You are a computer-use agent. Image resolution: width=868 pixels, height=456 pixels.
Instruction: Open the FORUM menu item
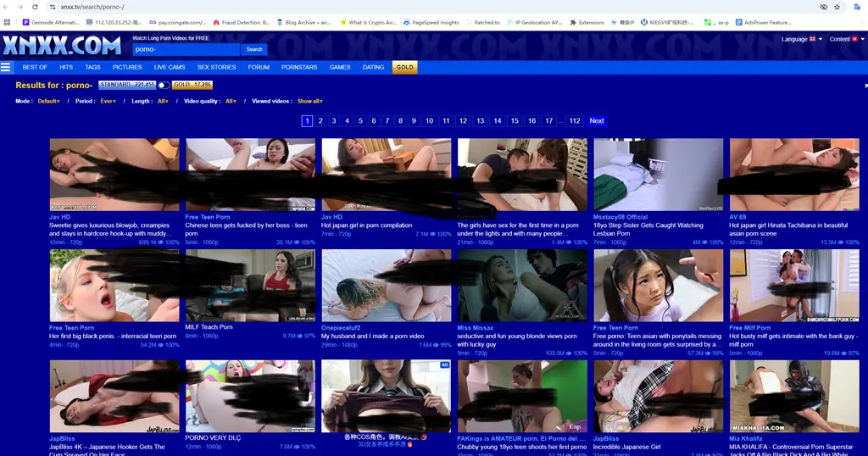(259, 67)
